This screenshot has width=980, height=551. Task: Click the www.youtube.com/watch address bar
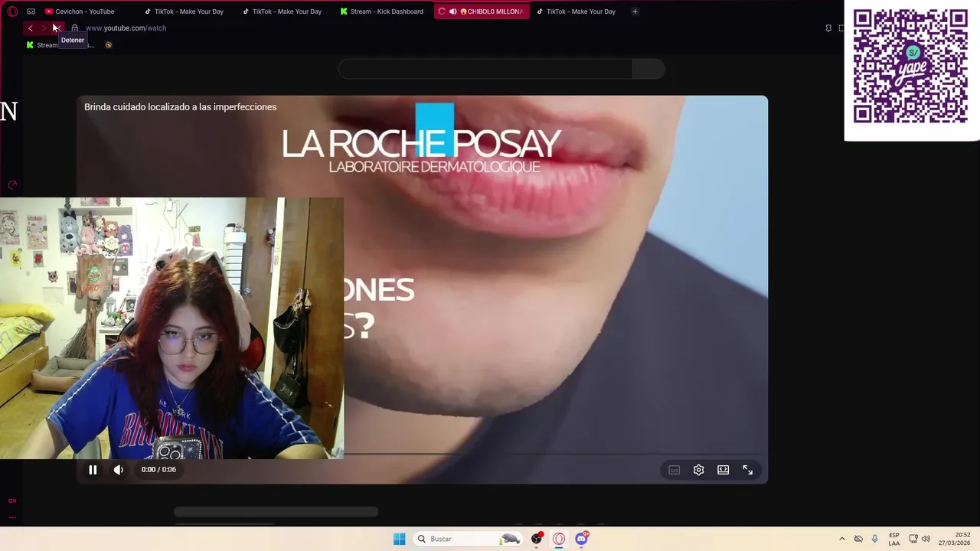(126, 28)
